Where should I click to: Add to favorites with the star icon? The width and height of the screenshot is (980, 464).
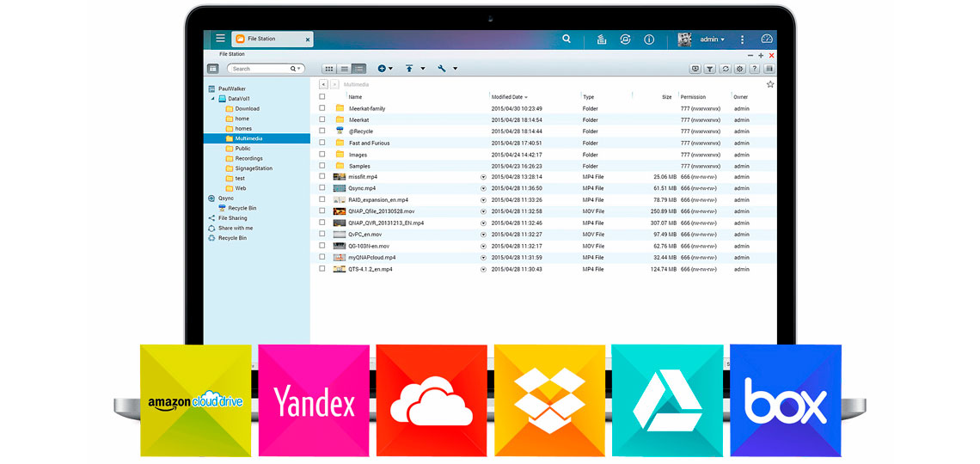pyautogui.click(x=770, y=84)
